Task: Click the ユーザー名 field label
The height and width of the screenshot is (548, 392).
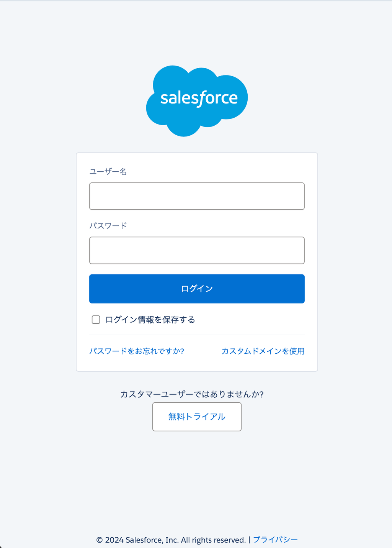Action: (108, 172)
